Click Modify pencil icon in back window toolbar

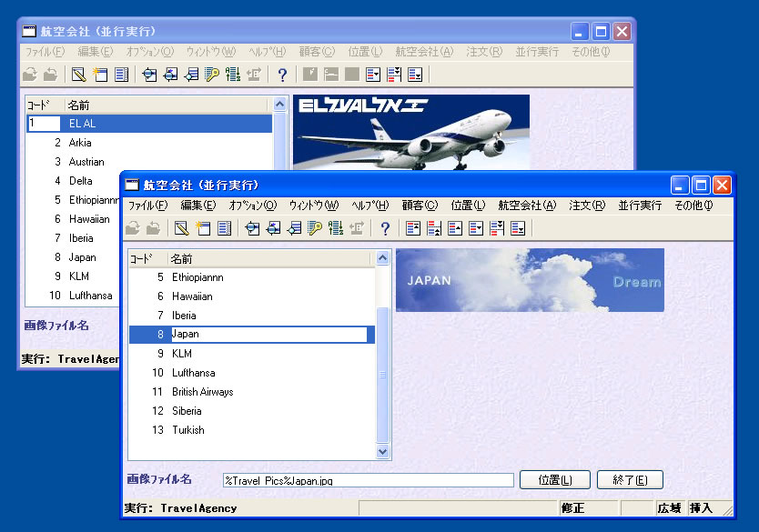click(x=78, y=75)
